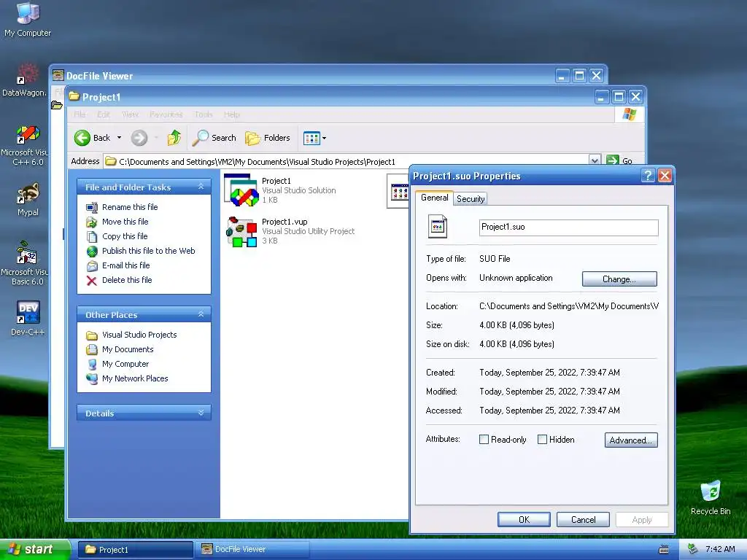Expand the Address bar dropdown
The height and width of the screenshot is (560, 747).
(594, 161)
